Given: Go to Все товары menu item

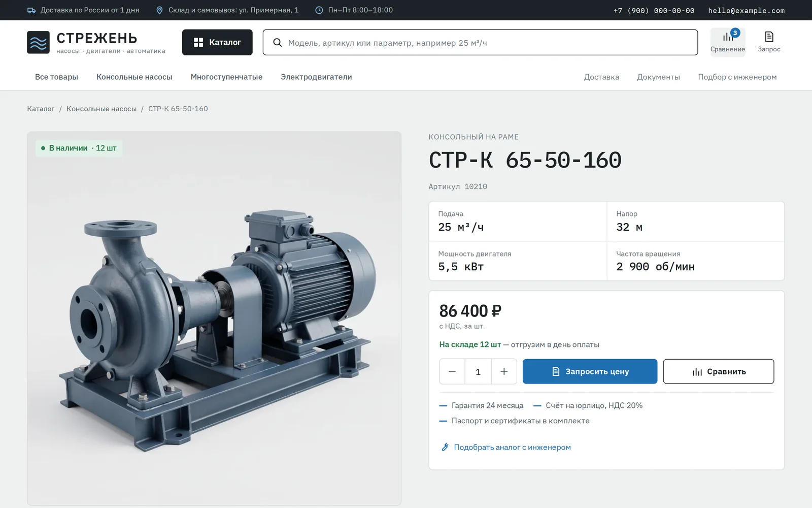Looking at the screenshot, I should 56,77.
